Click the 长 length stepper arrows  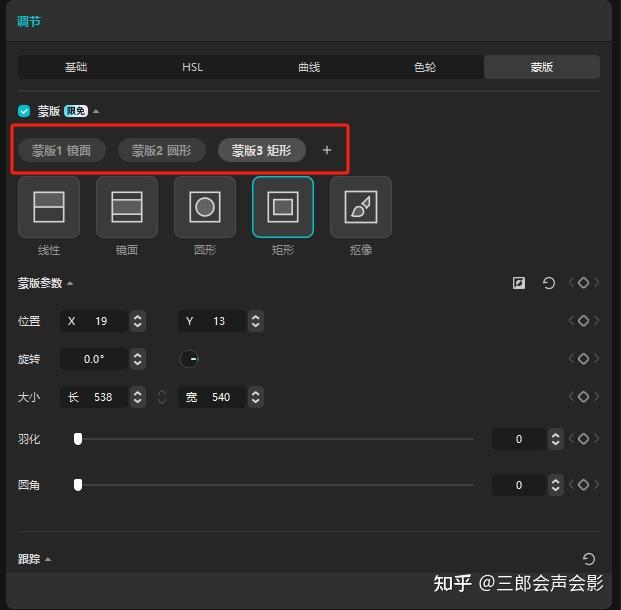[137, 397]
